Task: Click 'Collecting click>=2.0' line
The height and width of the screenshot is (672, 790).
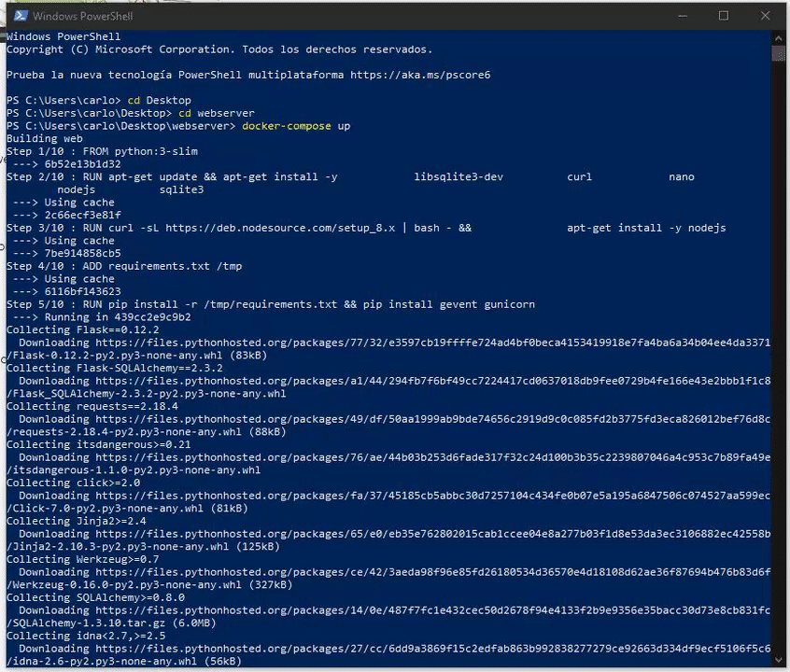Action: [x=73, y=483]
